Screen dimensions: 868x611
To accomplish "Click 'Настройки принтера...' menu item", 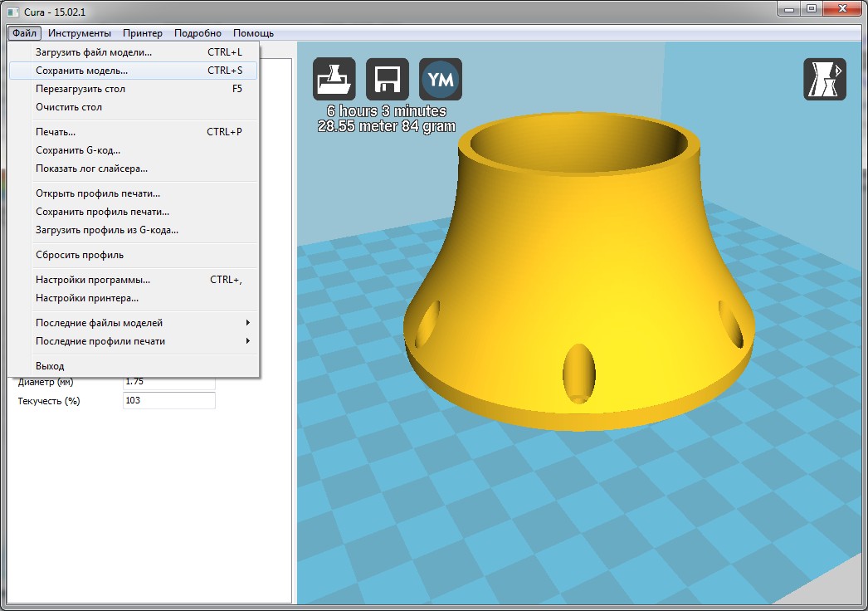I will click(x=86, y=298).
